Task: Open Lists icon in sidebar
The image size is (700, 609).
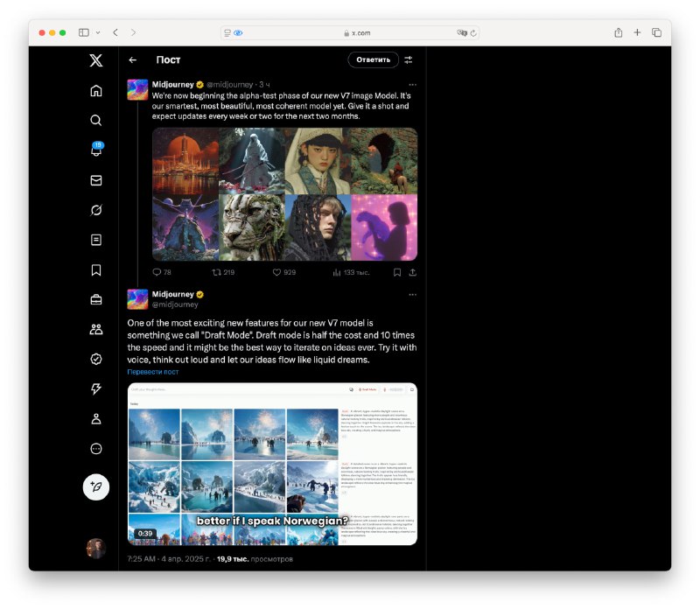Action: point(96,240)
